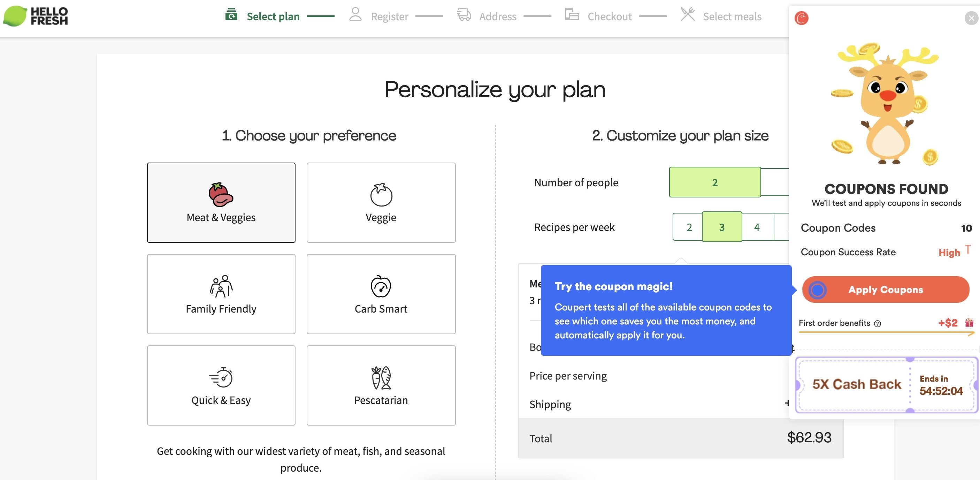Screen dimensions: 980x480
Task: Select the Pescatarian preference icon
Action: coord(380,378)
